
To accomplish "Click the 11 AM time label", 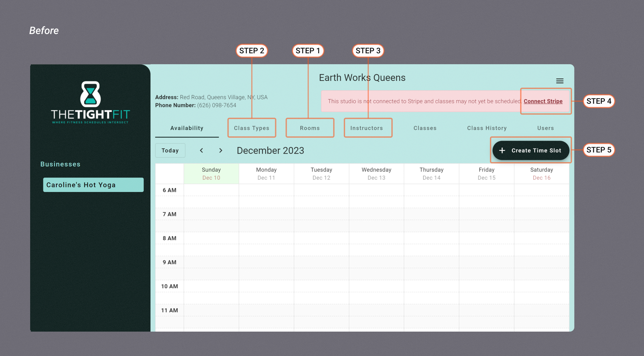I will 170,310.
